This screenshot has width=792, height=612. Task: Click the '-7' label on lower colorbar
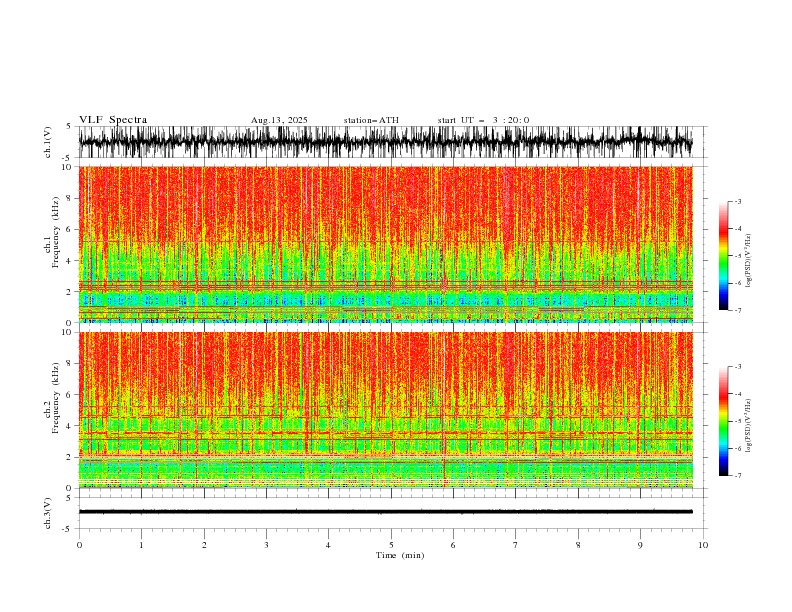(737, 476)
